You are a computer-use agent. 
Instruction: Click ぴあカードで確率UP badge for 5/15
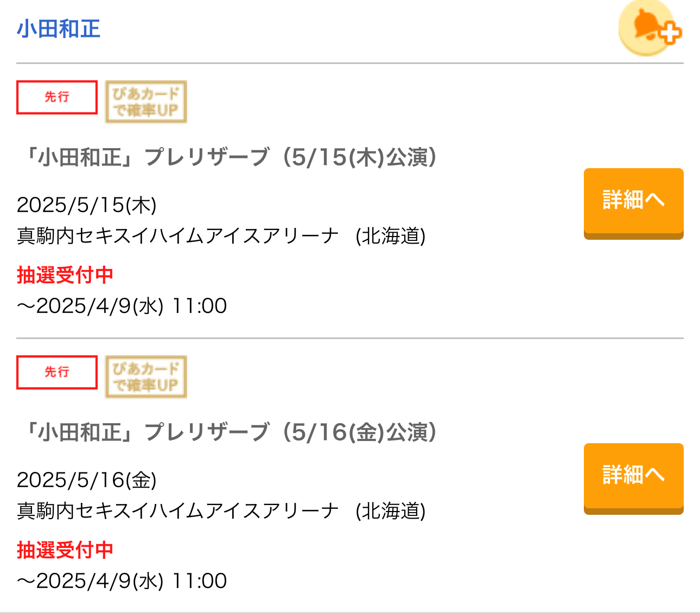point(146,102)
